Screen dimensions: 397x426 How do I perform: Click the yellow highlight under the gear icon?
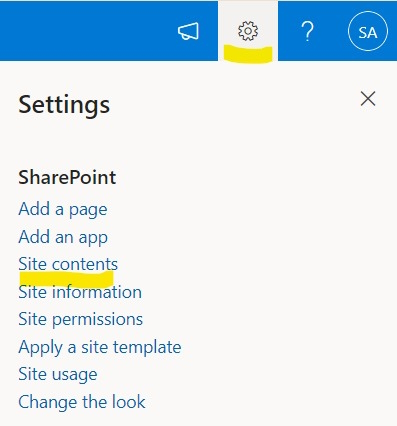pyautogui.click(x=248, y=54)
